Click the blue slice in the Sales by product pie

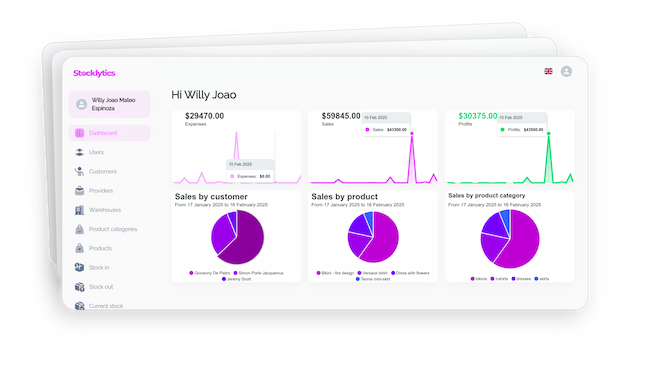[369, 220]
